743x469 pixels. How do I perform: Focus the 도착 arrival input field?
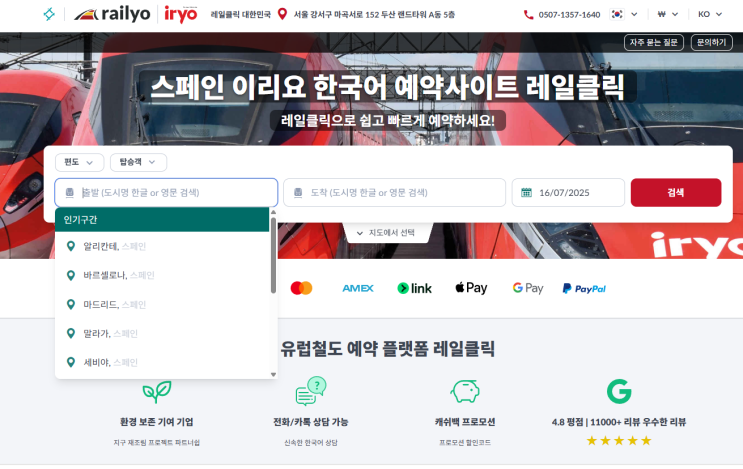[394, 192]
